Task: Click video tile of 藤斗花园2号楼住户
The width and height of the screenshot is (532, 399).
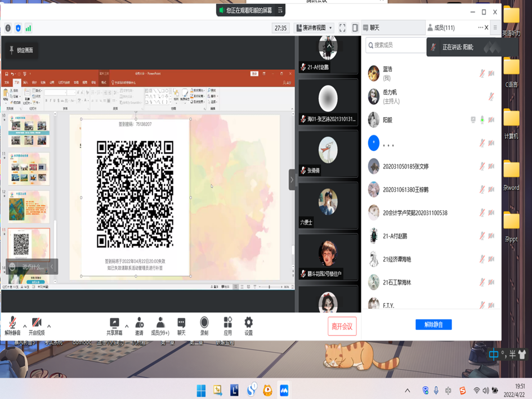Action: click(328, 257)
